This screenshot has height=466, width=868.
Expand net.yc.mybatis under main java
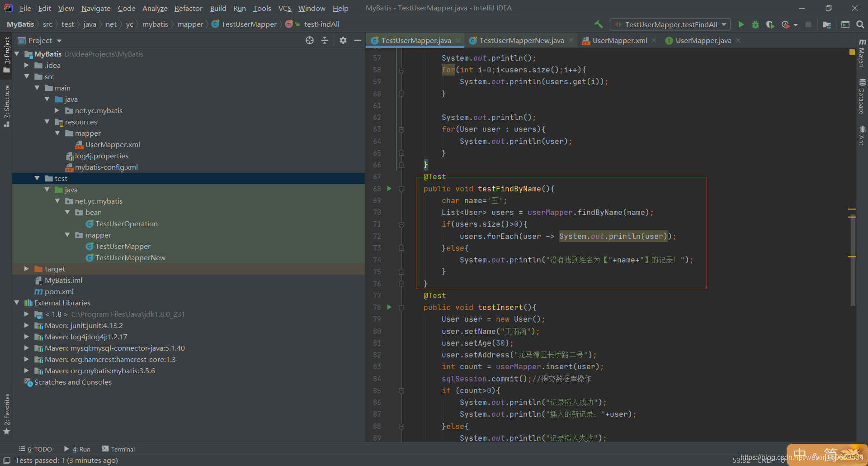(x=57, y=110)
